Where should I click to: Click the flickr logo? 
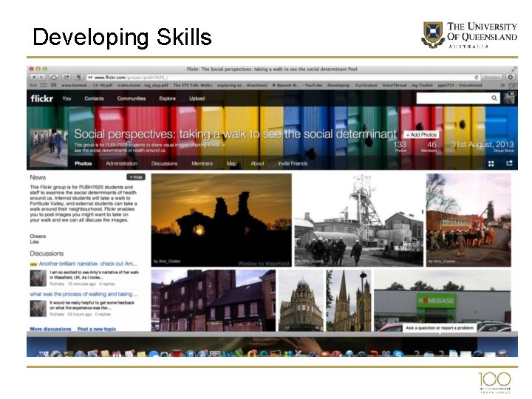tap(41, 98)
